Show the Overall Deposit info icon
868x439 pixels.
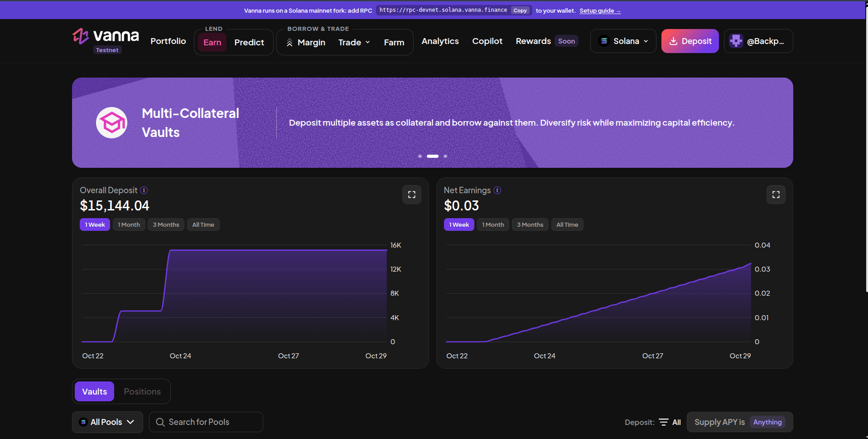144,190
